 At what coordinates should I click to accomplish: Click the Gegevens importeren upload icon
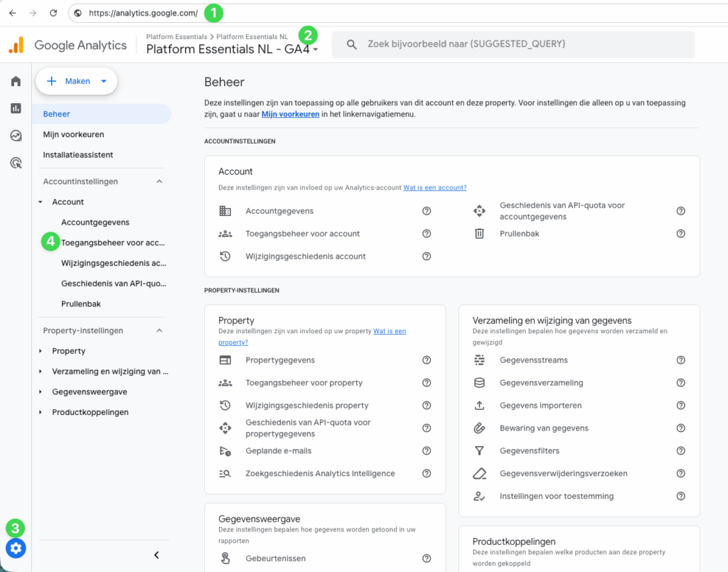pos(481,405)
